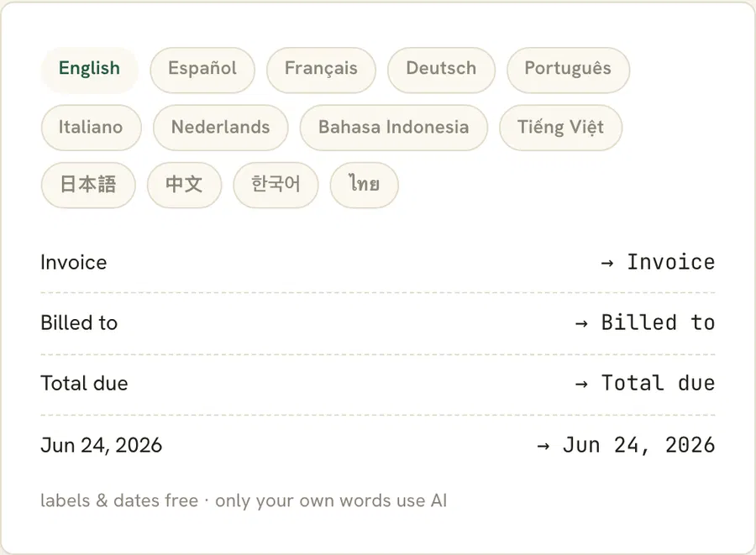Click the source label Total due
This screenshot has width=756, height=555.
click(84, 384)
